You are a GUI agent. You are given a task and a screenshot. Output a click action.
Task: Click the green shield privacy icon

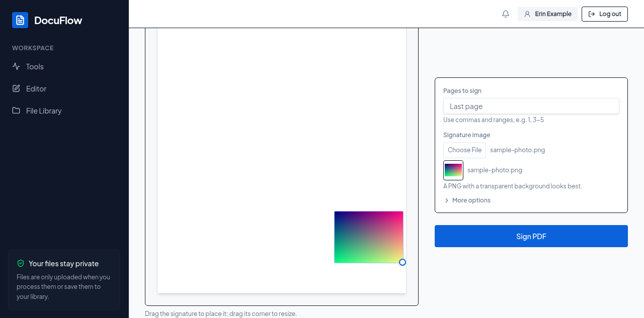pyautogui.click(x=21, y=263)
